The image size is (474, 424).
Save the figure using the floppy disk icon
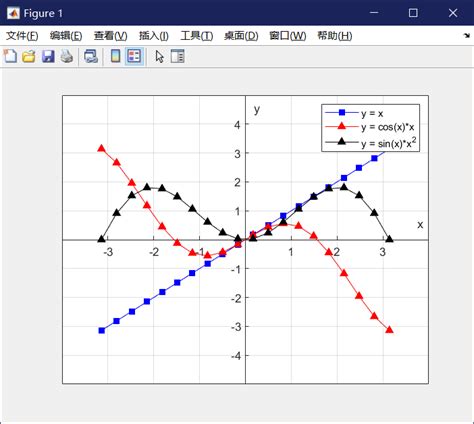(x=48, y=56)
